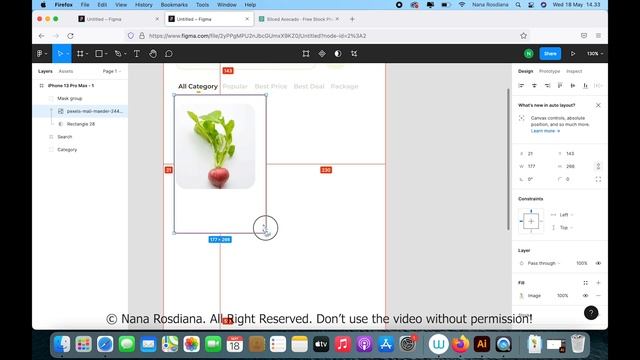This screenshot has width=640, height=360.
Task: Open Move tools dropdown arrow
Action: pos(68,54)
